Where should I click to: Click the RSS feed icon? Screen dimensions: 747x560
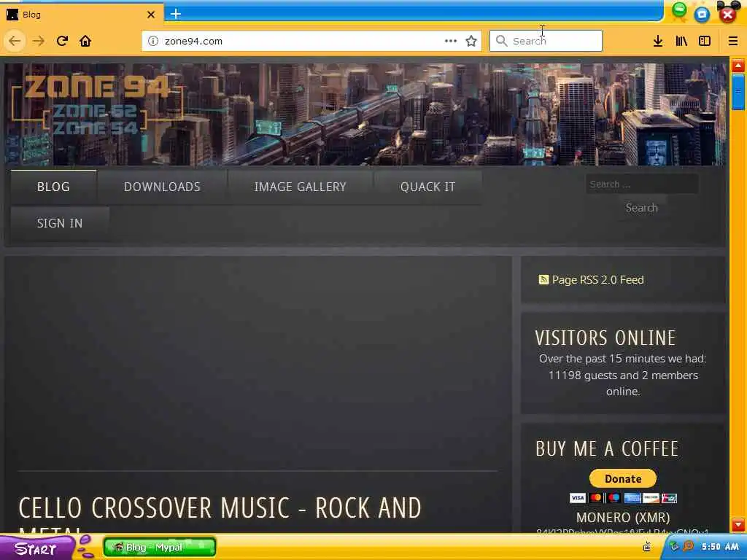click(543, 279)
